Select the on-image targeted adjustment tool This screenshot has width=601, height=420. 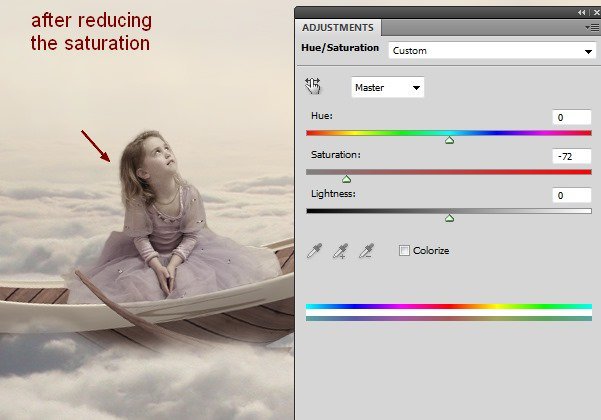point(314,86)
